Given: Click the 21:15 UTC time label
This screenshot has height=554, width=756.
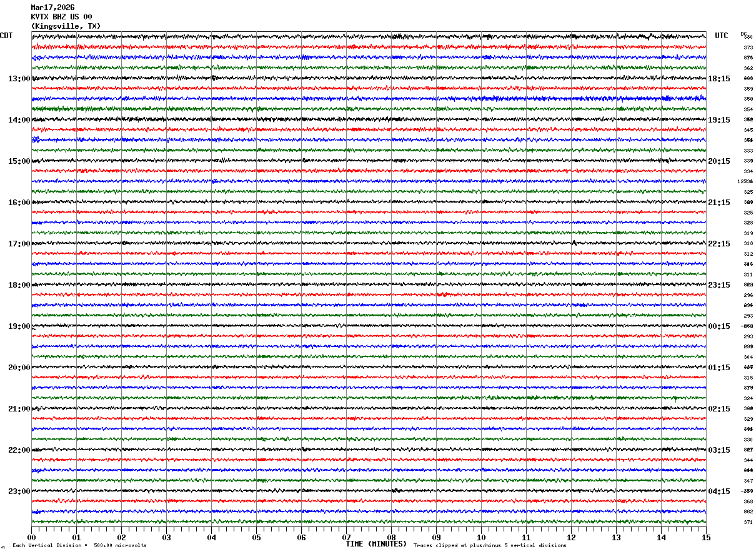Looking at the screenshot, I should tap(719, 203).
